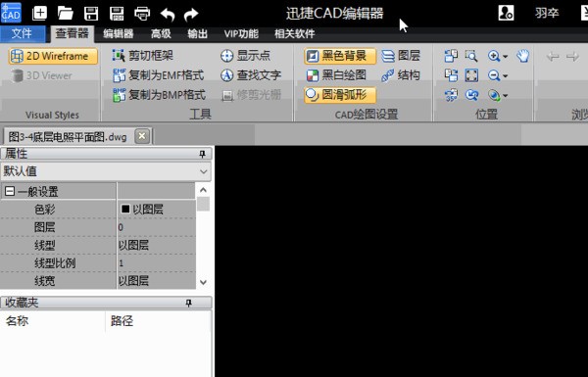Screen dimensions: 588x377
Task: Click the 图层 value field 0
Action: click(156, 227)
